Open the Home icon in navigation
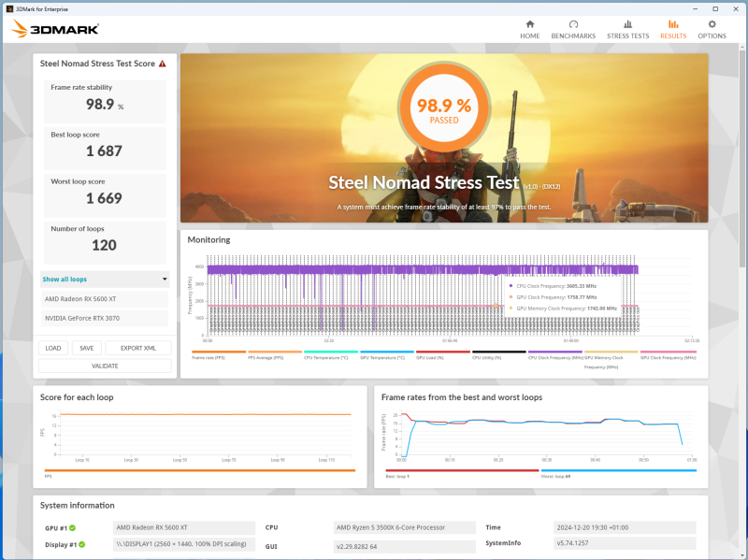The image size is (748, 560). (529, 24)
